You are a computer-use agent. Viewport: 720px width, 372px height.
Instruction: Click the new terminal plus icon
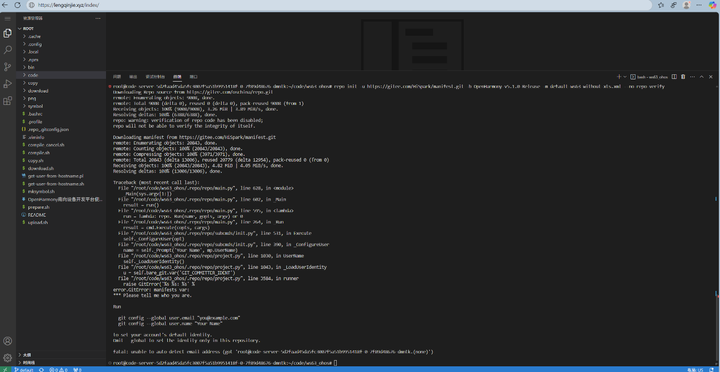point(619,77)
